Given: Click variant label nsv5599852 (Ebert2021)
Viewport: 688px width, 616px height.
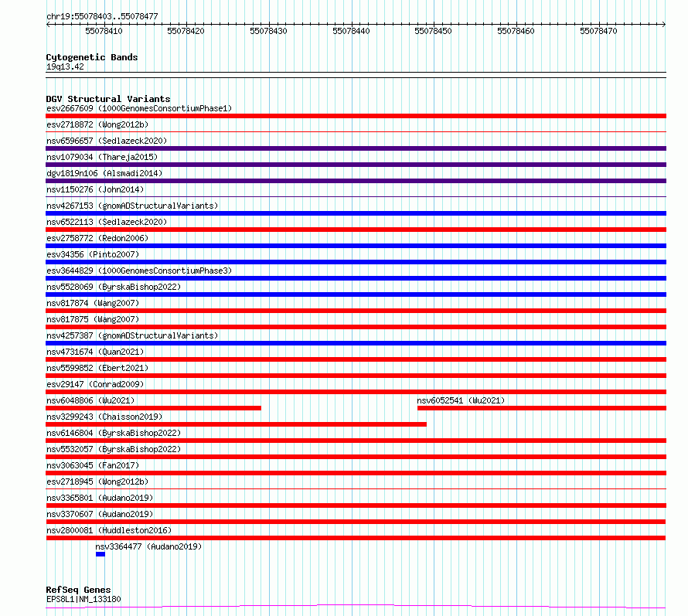Looking at the screenshot, I should (97, 368).
